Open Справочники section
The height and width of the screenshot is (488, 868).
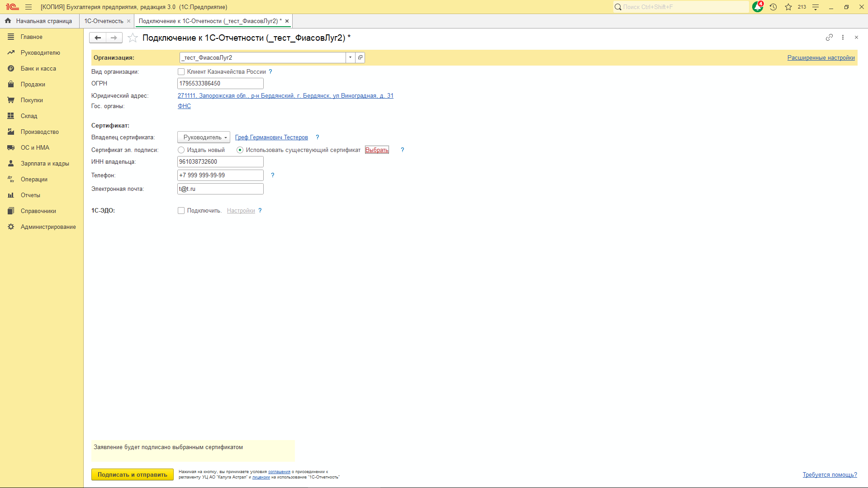pyautogui.click(x=42, y=211)
